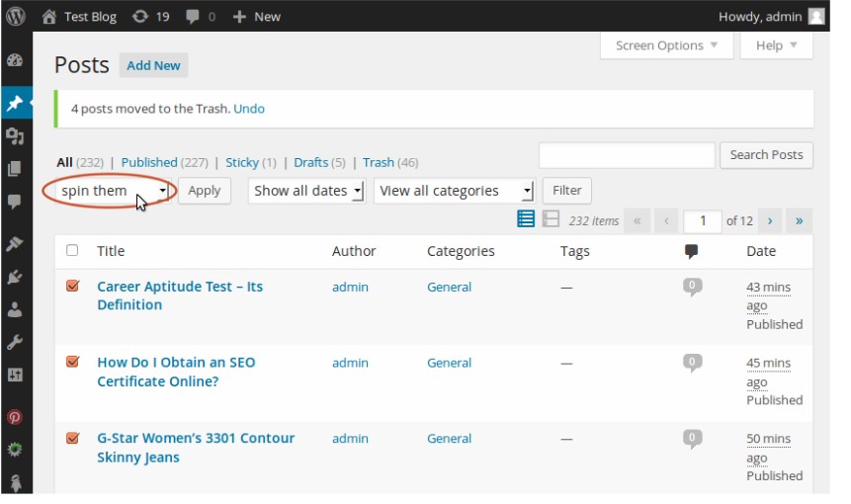Uncheck the G-Star Women's 3301 post checkbox

point(72,438)
